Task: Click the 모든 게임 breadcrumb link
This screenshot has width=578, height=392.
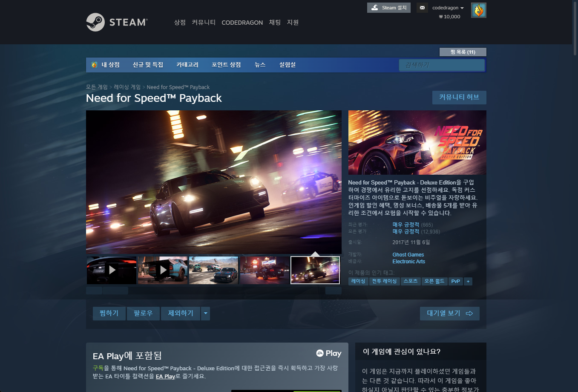Action: pyautogui.click(x=97, y=87)
